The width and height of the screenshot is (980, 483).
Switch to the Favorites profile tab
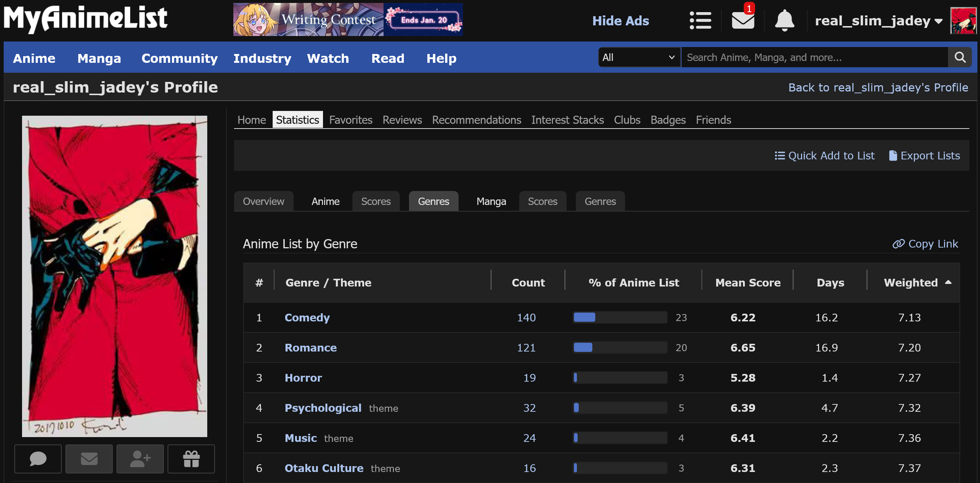click(351, 120)
